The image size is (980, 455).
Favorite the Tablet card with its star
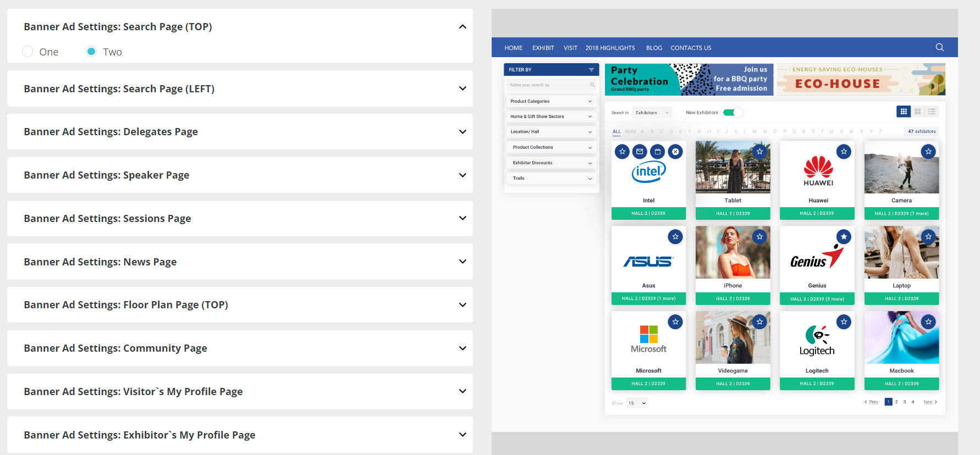(x=759, y=152)
